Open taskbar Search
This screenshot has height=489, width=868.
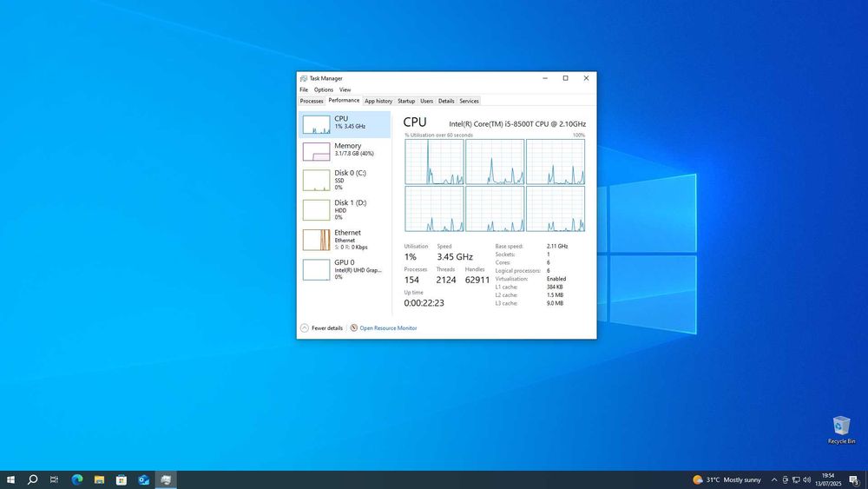click(x=33, y=479)
